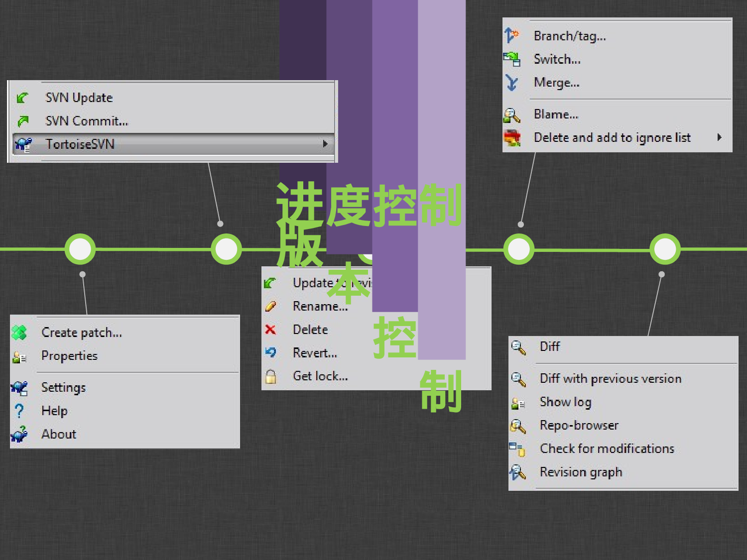
Task: Open Settings from the menu
Action: 63,388
